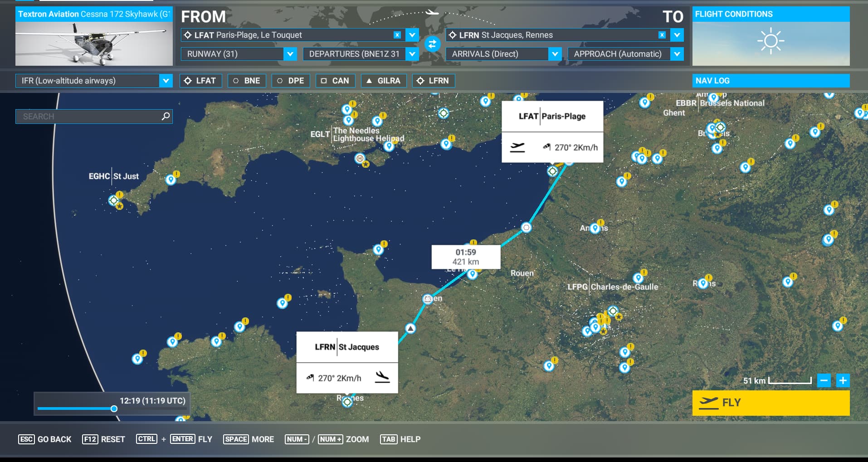
Task: Select the GILRA waypoint triangle on map
Action: 410,328
